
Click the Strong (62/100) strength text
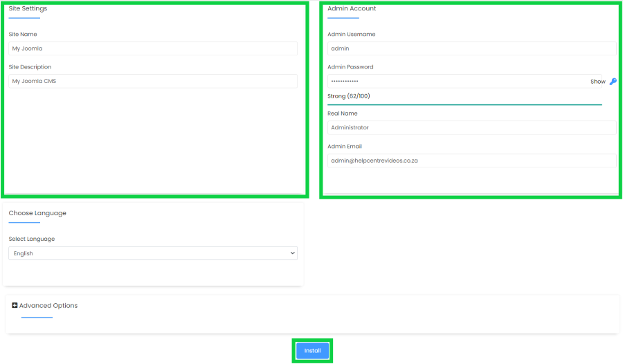tap(348, 96)
